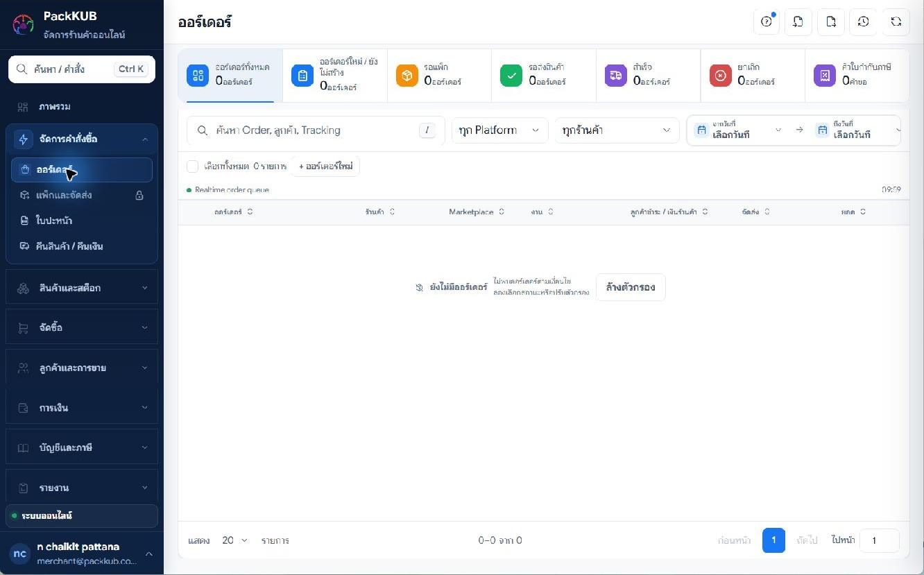This screenshot has height=575, width=924.
Task: Select the สำเร็จ completed orders tab
Action: pos(648,76)
